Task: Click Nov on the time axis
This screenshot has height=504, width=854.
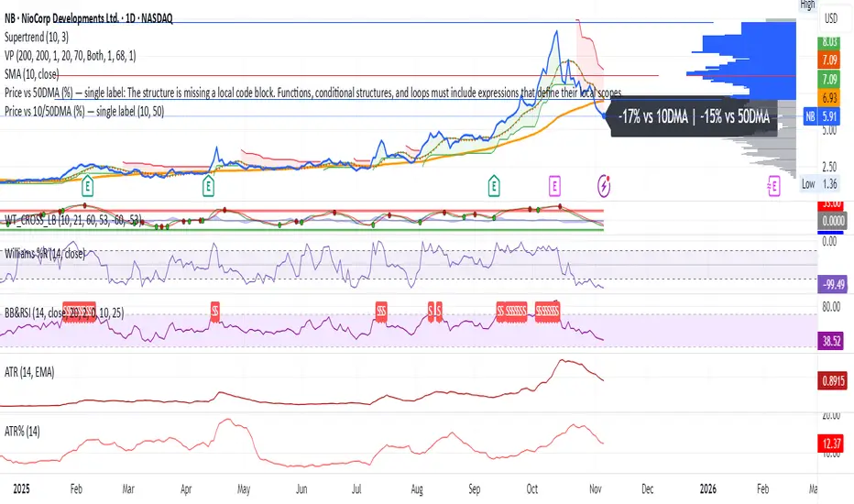Action: [596, 488]
